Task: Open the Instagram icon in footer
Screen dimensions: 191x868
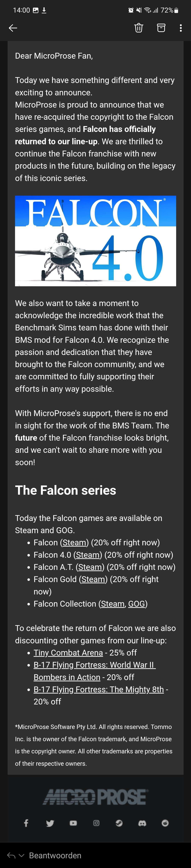Action: 96,823
